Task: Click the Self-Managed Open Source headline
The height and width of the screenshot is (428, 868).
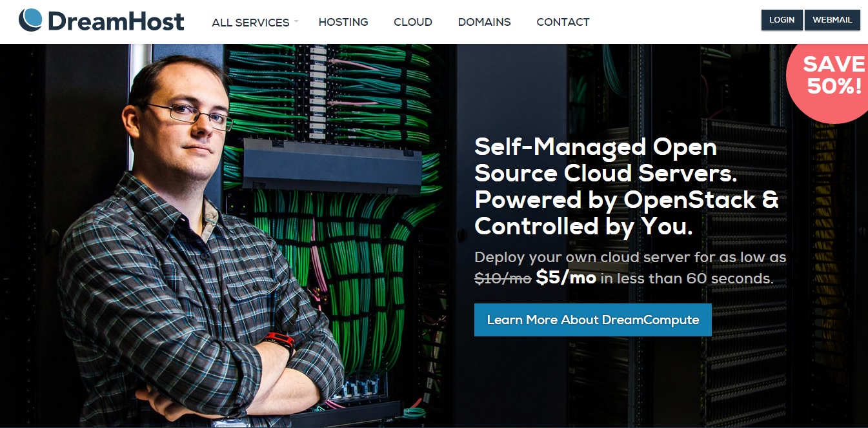Action: 625,186
